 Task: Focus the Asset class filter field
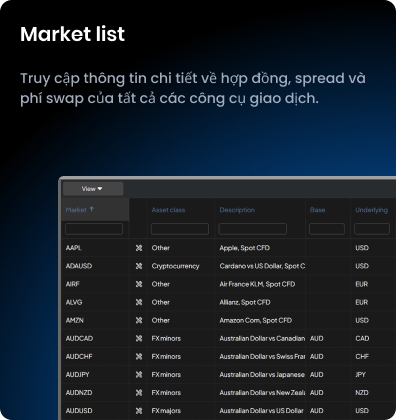click(x=180, y=229)
